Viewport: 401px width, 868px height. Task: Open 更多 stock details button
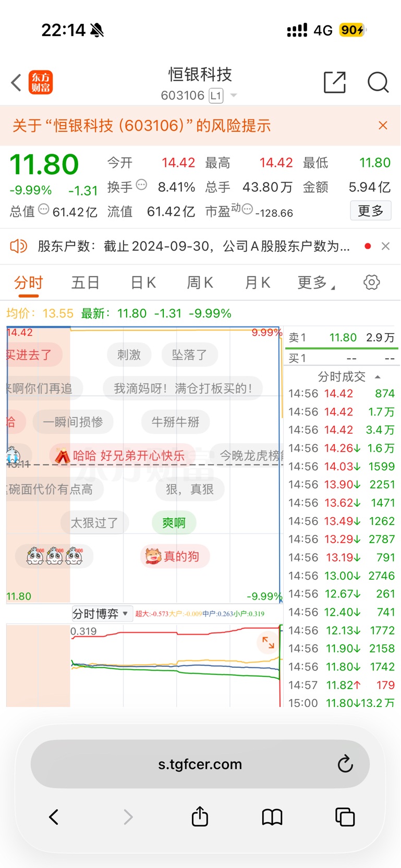[x=371, y=211]
